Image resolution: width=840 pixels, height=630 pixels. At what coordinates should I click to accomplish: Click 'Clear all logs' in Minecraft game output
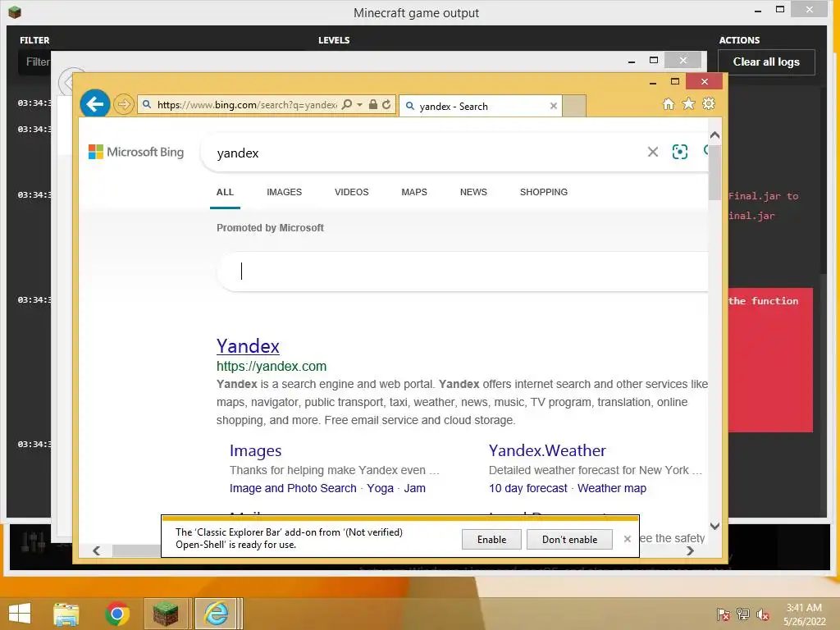[x=766, y=62]
